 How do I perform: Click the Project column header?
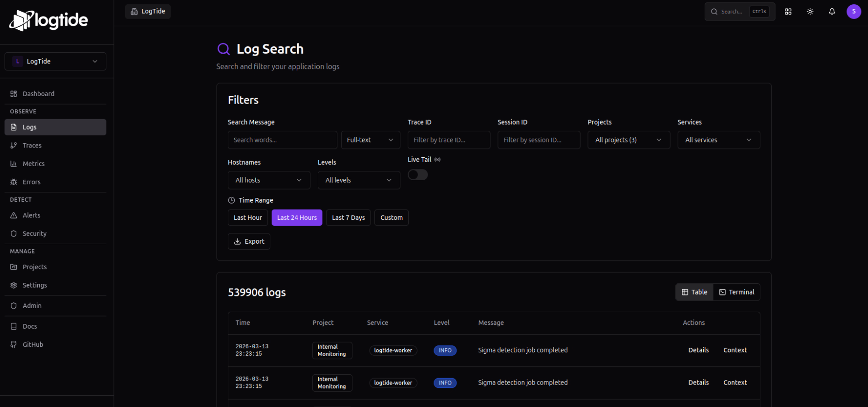(x=323, y=323)
